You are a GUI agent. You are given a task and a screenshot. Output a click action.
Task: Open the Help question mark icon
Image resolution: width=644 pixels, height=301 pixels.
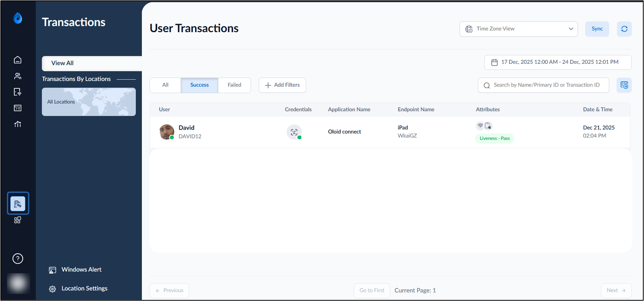[18, 259]
